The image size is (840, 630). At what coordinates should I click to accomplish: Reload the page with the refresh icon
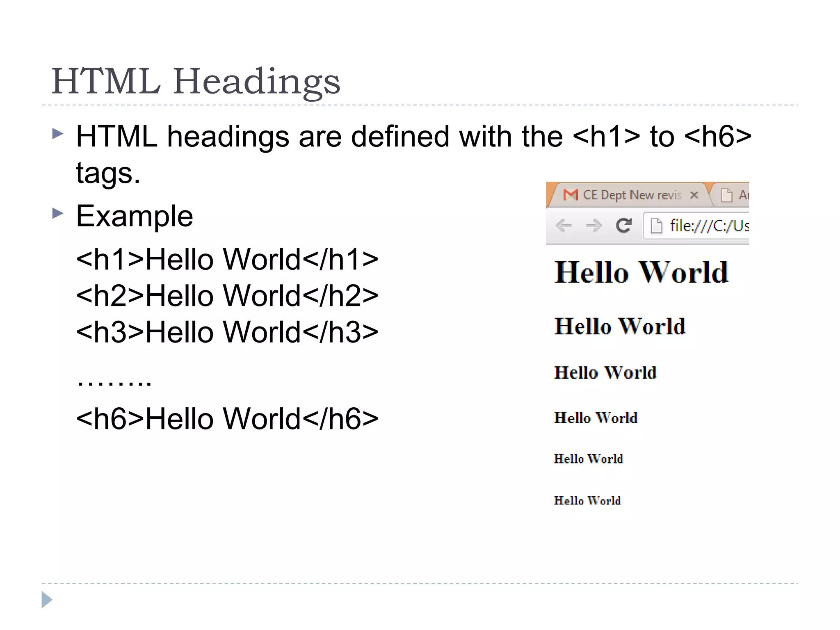pyautogui.click(x=624, y=226)
